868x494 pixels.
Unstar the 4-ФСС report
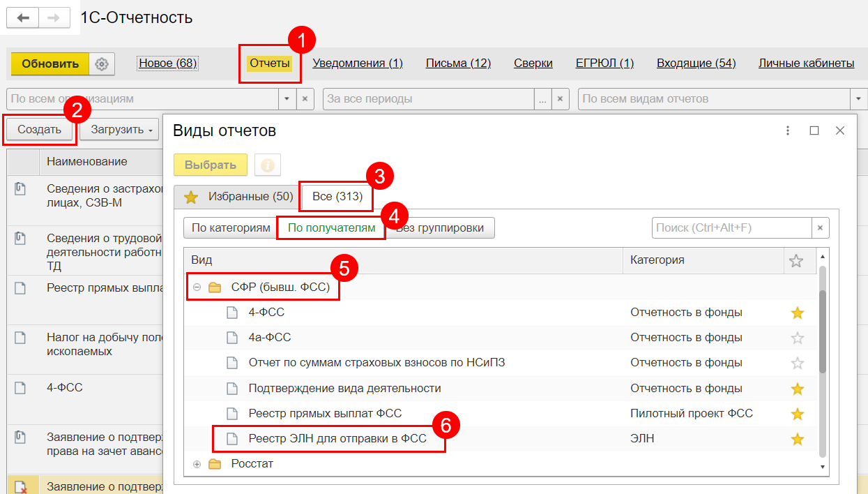point(797,313)
